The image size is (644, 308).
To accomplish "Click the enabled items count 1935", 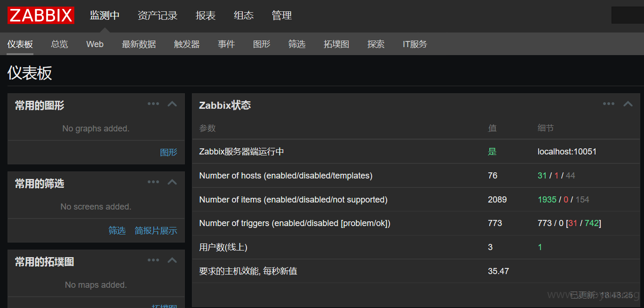I will point(547,200).
